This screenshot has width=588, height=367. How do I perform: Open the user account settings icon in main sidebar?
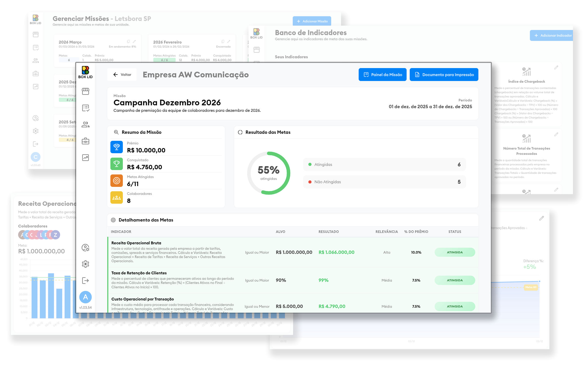coord(86,248)
